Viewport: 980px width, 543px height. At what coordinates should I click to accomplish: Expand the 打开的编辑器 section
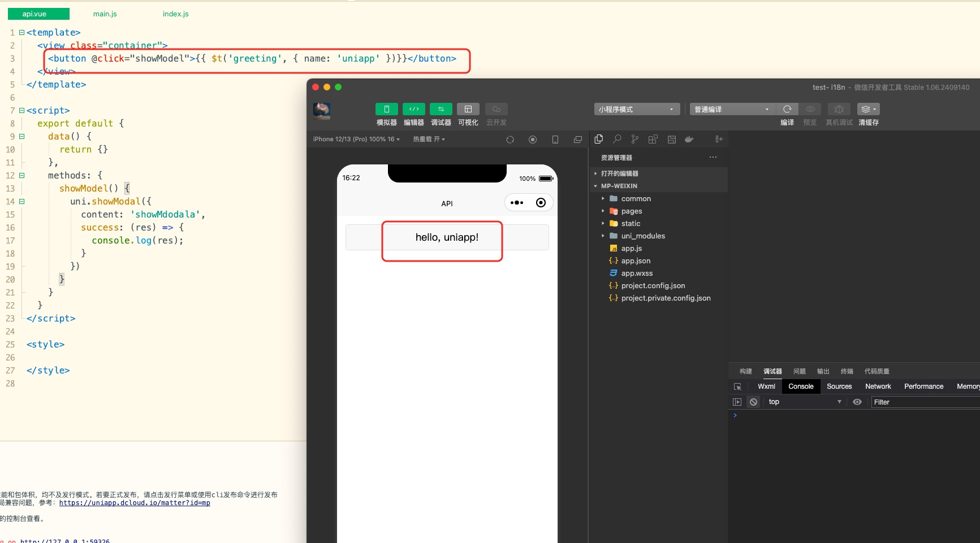[659, 173]
